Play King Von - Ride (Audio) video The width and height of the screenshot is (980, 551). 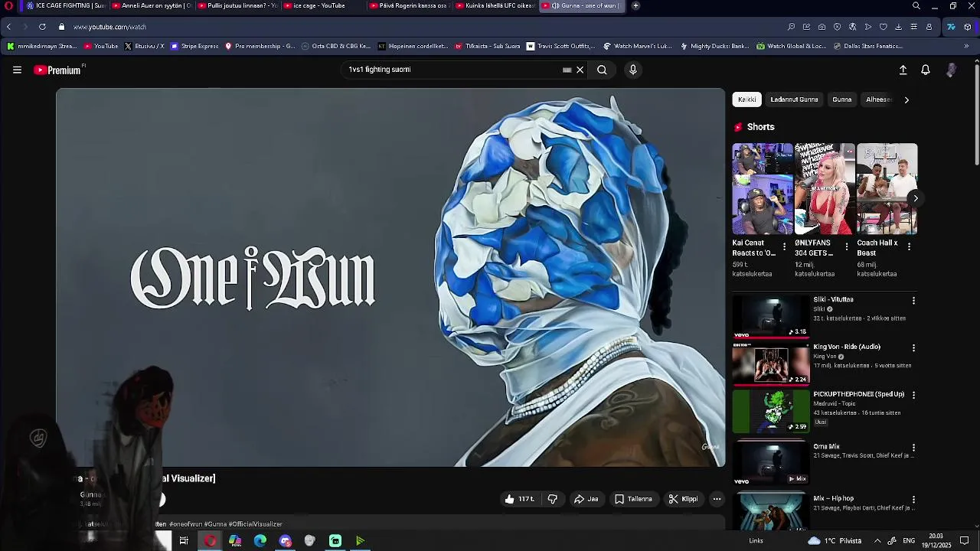click(771, 363)
